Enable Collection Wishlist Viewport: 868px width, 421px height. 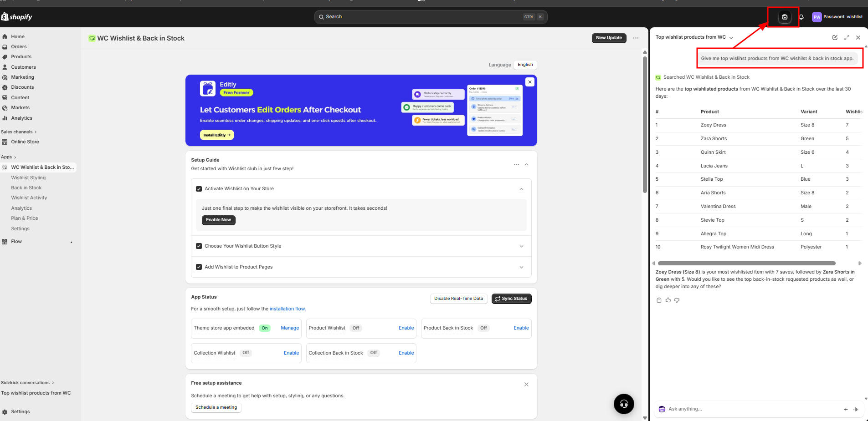tap(291, 353)
